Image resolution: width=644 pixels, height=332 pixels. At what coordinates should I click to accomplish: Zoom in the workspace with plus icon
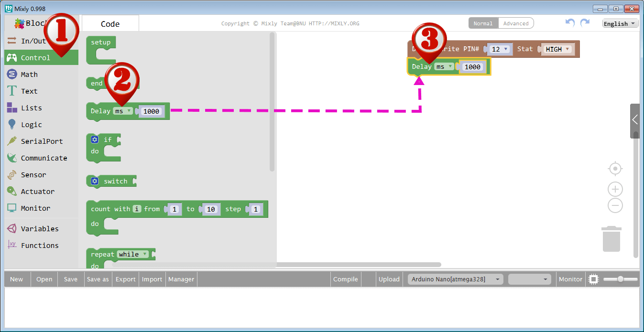click(x=615, y=189)
